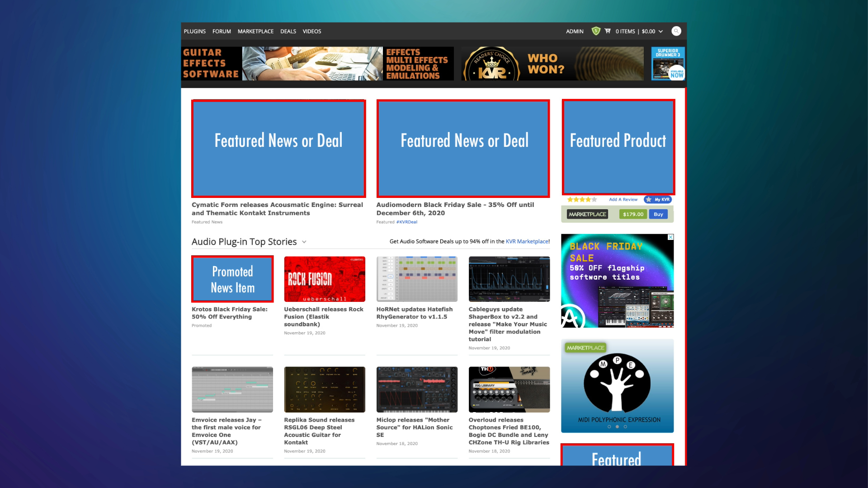Click the 'Featured News' label under Cymatic Form
The image size is (868, 488).
coord(207,222)
